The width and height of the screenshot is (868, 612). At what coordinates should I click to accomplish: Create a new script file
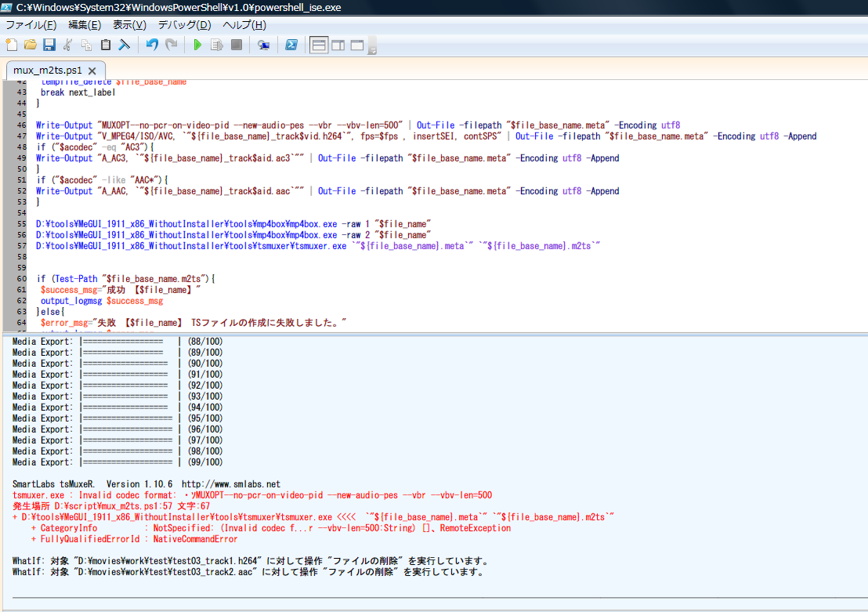tap(11, 45)
